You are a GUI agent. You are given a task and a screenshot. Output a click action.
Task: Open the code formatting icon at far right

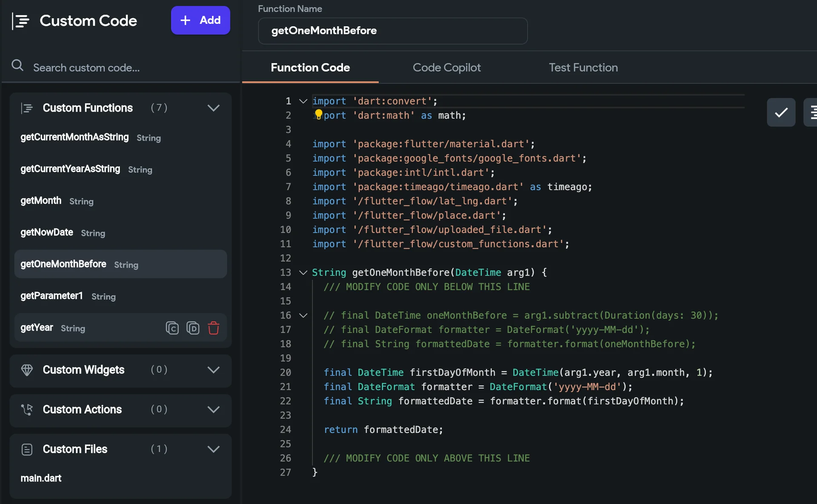tap(813, 112)
